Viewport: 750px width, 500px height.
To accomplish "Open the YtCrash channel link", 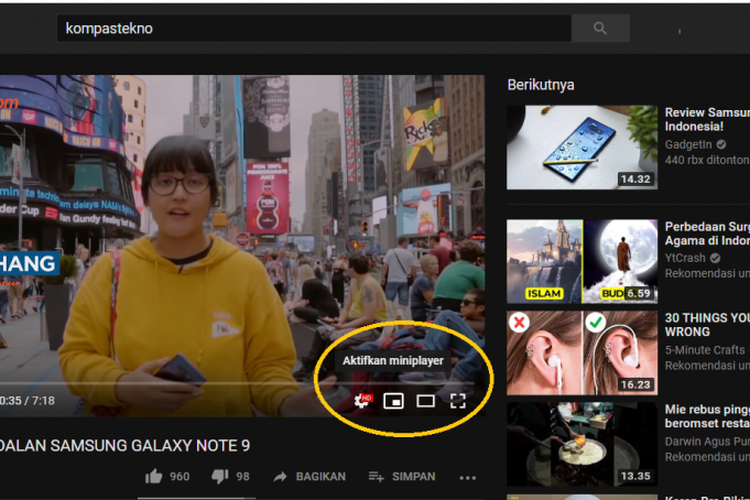I will coord(686,257).
